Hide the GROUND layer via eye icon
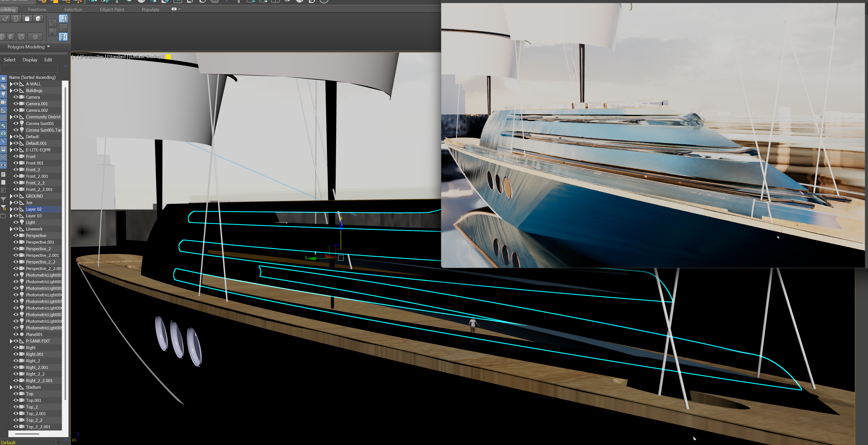The width and height of the screenshot is (868, 445). (16, 196)
